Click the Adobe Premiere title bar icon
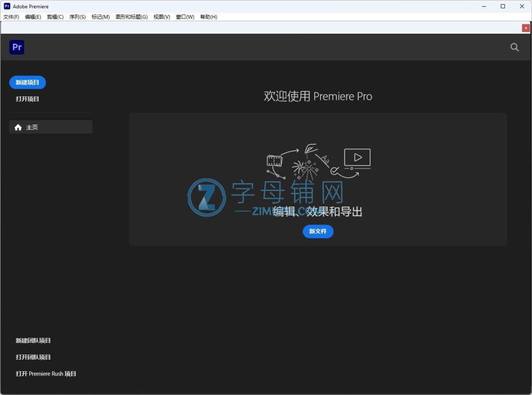This screenshot has height=395, width=532. click(6, 6)
